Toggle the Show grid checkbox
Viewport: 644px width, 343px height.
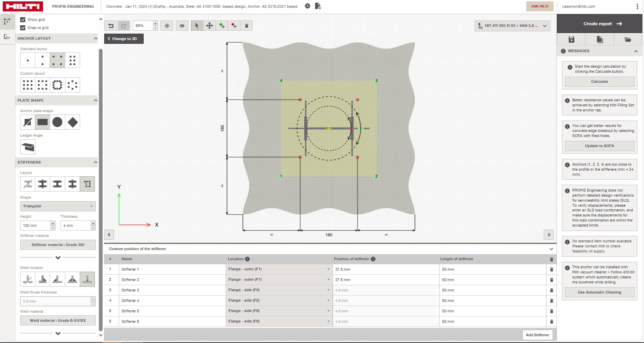point(23,19)
